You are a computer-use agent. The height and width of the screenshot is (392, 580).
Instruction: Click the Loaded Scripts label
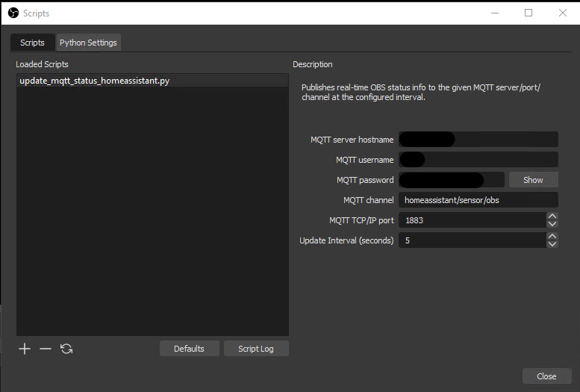42,64
